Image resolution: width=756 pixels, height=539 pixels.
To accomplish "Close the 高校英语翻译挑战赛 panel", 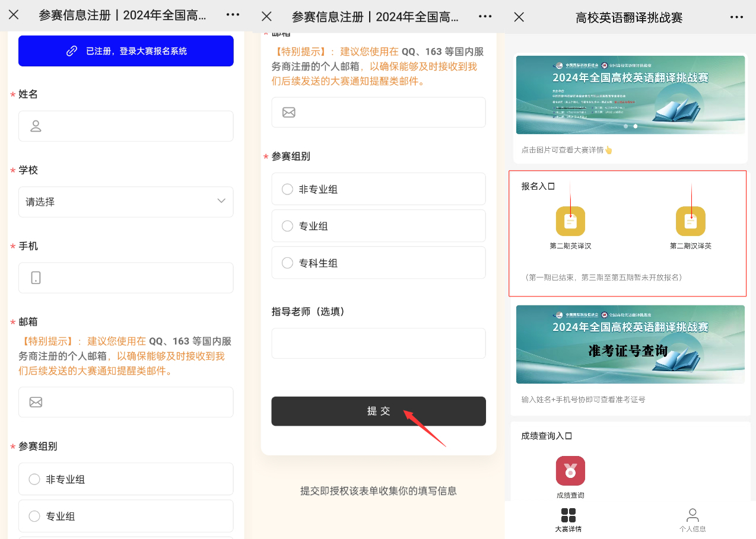I will click(519, 17).
